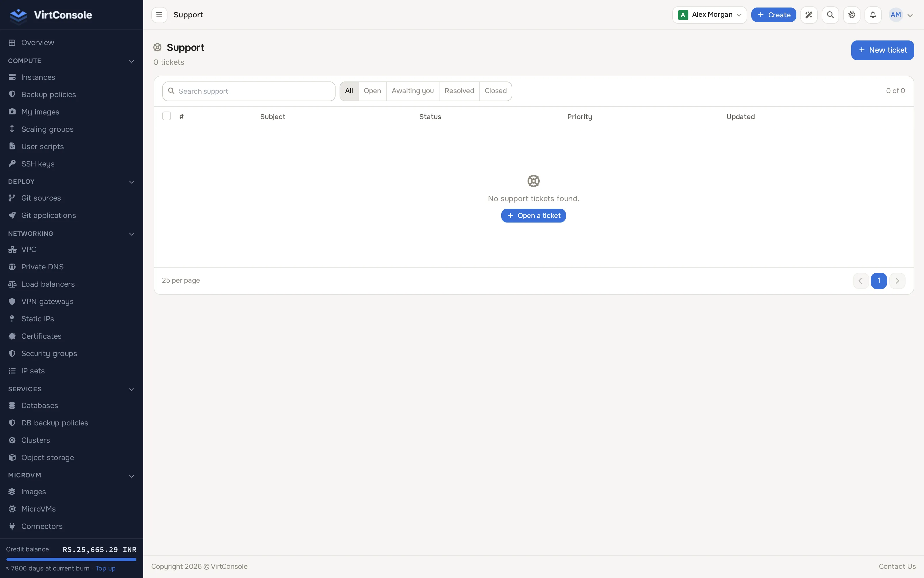Viewport: 924px width, 578px height.
Task: Check the select-all tickets checkbox
Action: pyautogui.click(x=167, y=116)
